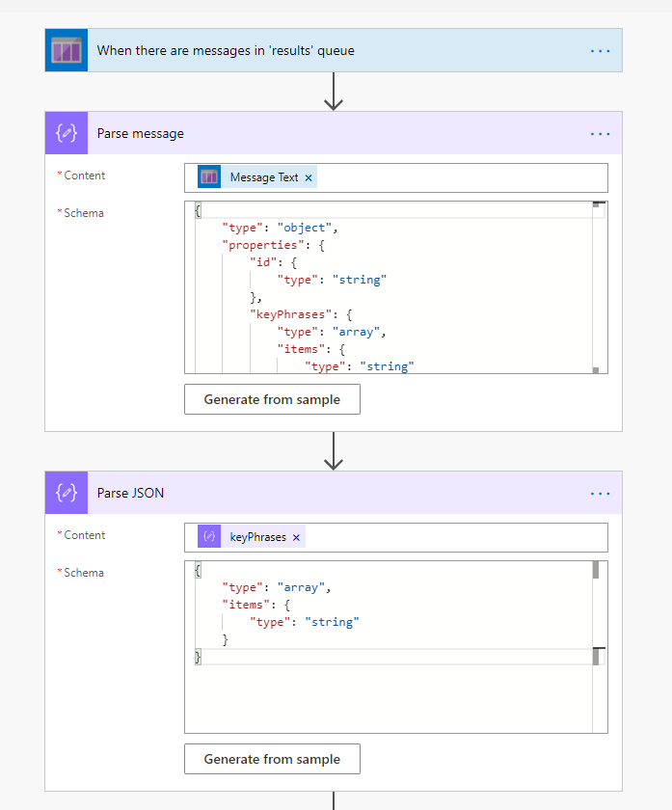Collapse the Parse message action header
The image size is (672, 810).
click(334, 133)
